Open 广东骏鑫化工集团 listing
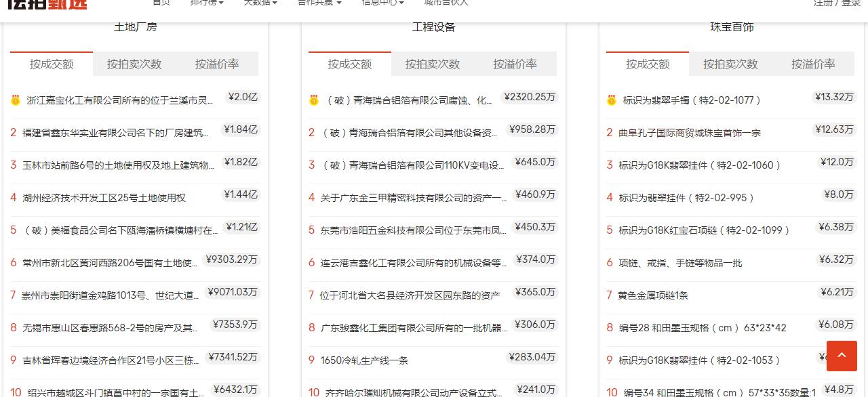This screenshot has height=397, width=868. [414, 328]
